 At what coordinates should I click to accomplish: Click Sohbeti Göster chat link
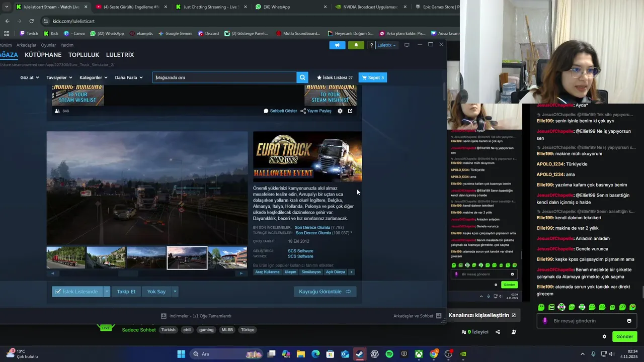pos(280,111)
